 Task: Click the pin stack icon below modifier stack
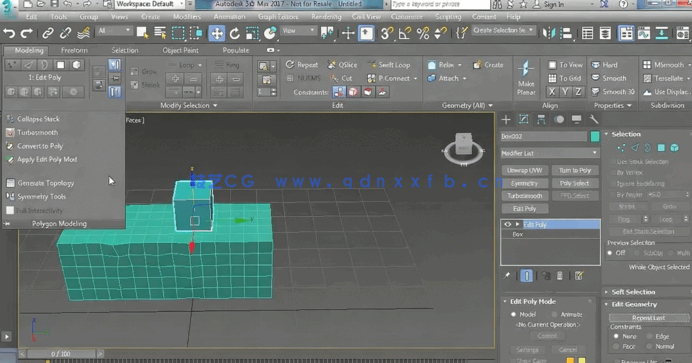click(x=507, y=276)
